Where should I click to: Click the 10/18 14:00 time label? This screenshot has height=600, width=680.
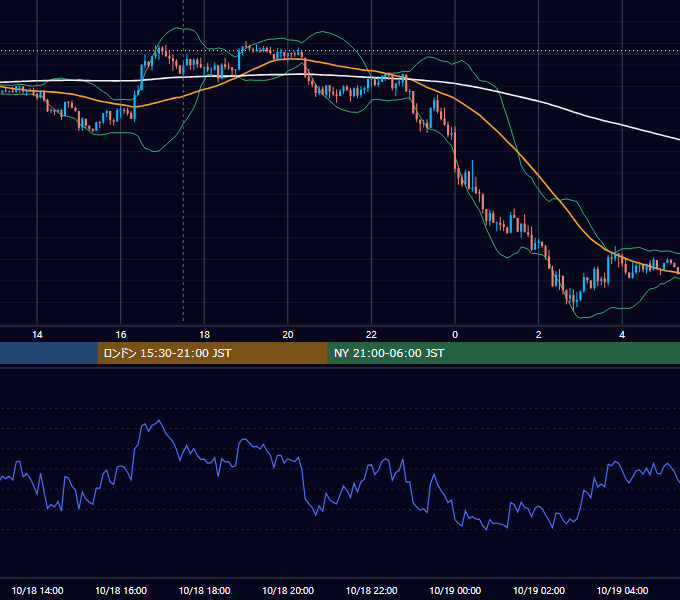click(37, 590)
